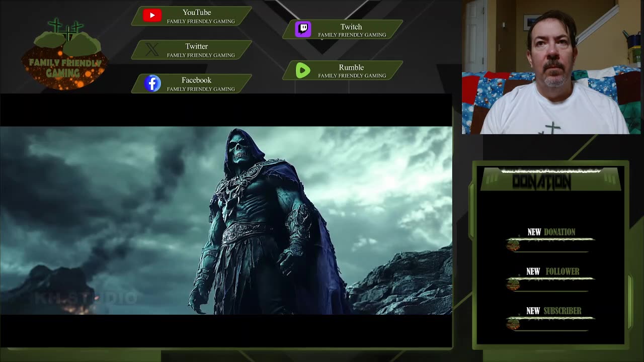Select the "Rumble" banner title text

pyautogui.click(x=351, y=67)
